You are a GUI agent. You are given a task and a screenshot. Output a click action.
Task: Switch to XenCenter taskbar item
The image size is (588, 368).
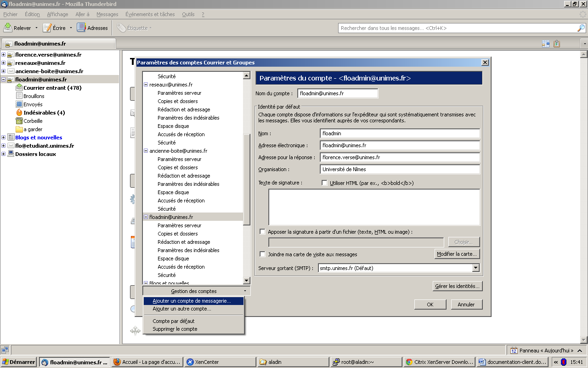(x=220, y=362)
